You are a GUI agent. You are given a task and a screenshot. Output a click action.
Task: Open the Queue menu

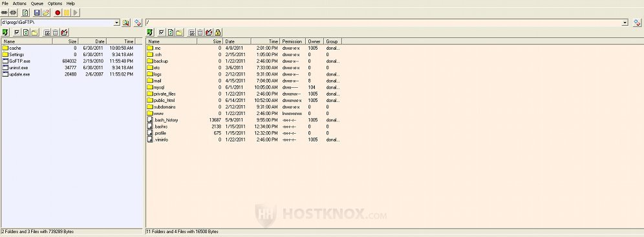tap(37, 3)
